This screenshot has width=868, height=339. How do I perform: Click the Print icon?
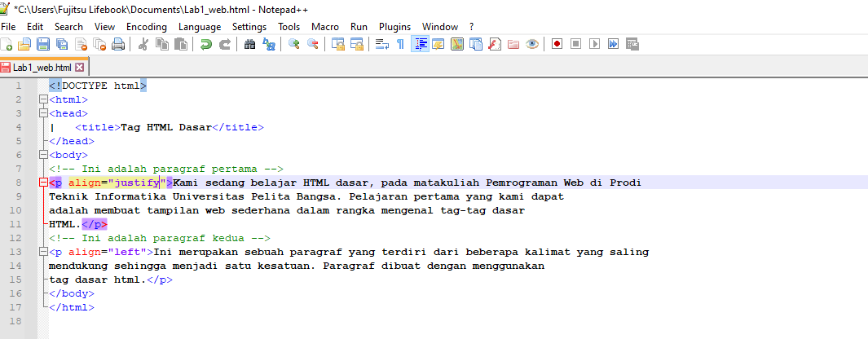[x=118, y=44]
